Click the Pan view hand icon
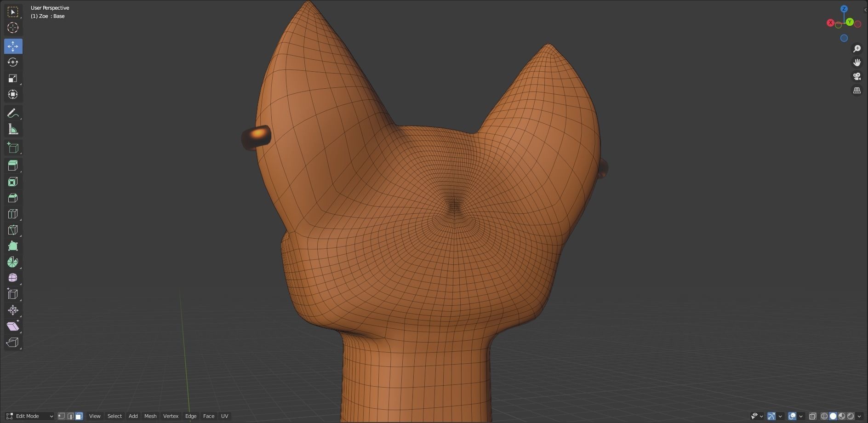 [x=857, y=63]
